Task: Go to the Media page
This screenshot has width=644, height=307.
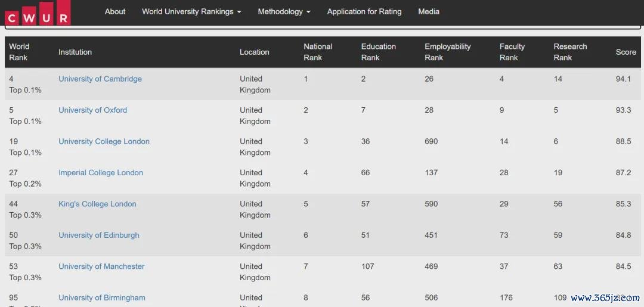Action: (x=429, y=11)
